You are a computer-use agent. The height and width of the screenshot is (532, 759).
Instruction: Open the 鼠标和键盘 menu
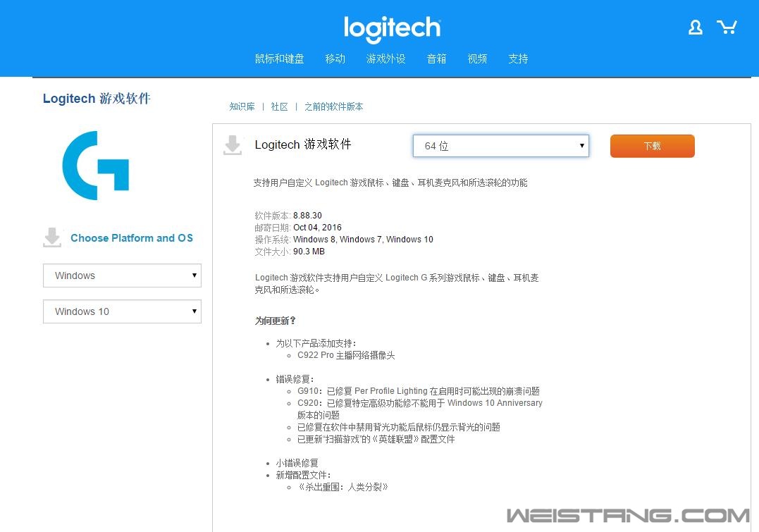pyautogui.click(x=279, y=58)
